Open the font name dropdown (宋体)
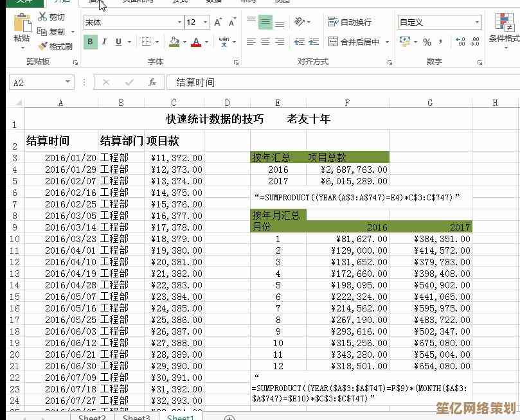The width and height of the screenshot is (520, 420). pos(179,22)
